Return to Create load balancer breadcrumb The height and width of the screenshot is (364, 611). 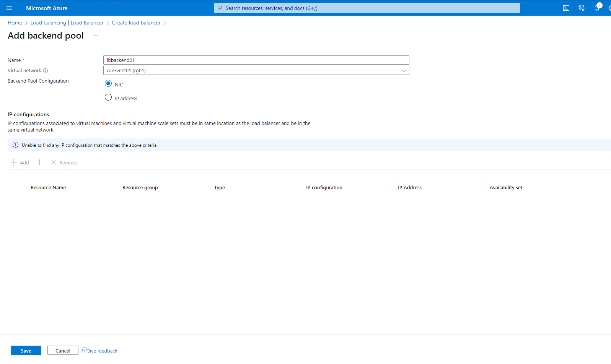[x=136, y=23]
